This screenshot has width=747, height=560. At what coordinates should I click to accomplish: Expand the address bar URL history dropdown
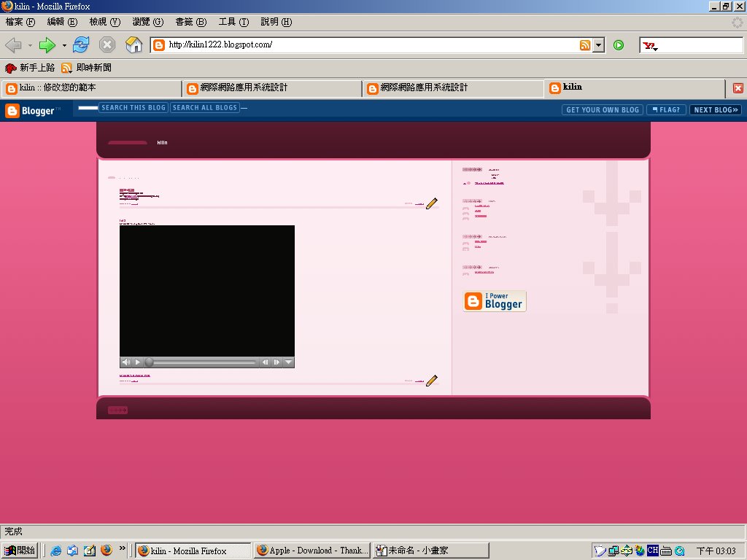(x=598, y=45)
